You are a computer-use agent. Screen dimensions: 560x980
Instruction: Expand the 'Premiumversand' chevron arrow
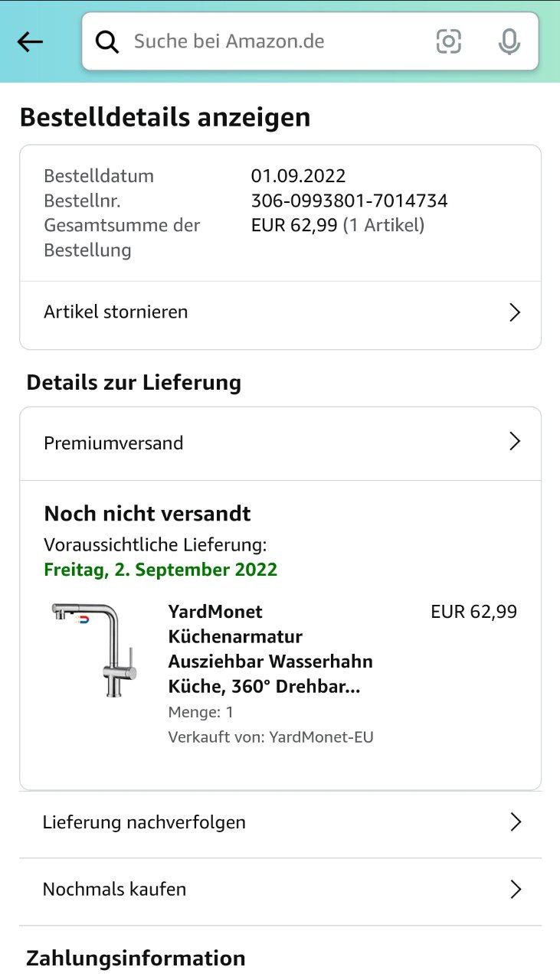pos(515,442)
